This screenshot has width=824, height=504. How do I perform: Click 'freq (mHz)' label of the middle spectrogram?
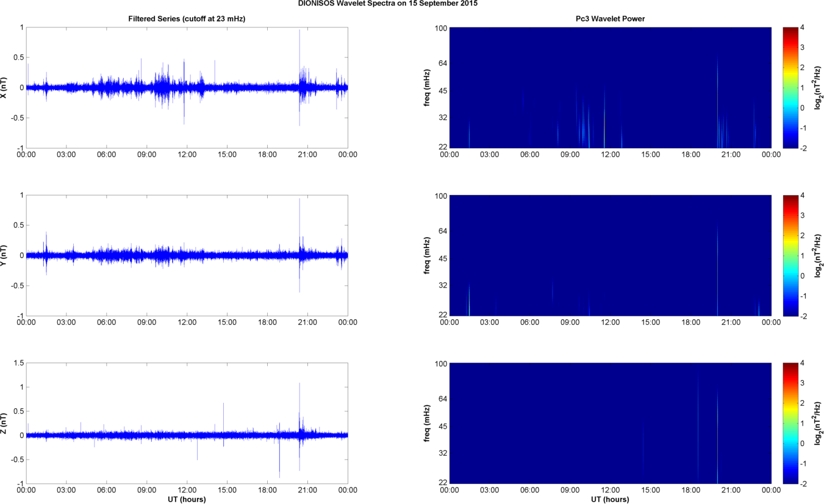coord(427,255)
